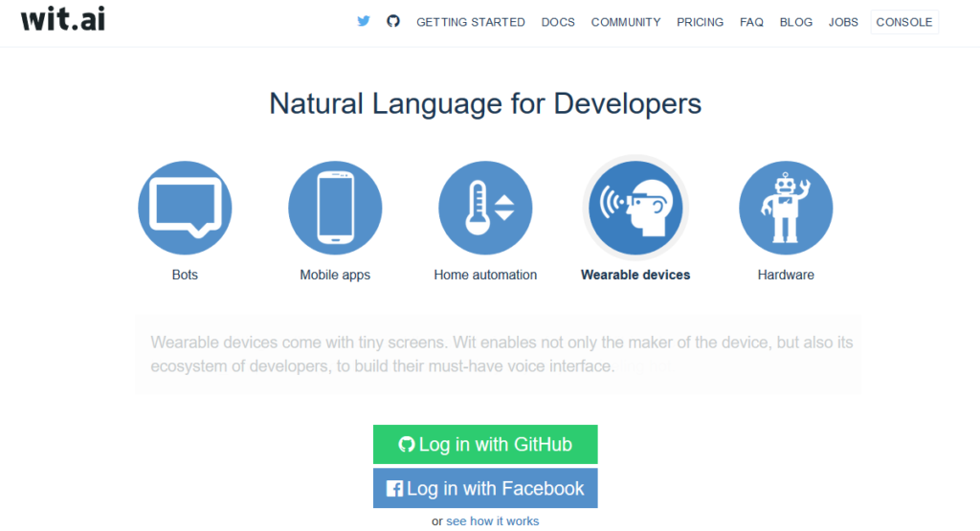This screenshot has height=531, width=980.
Task: Choose the Home automation thermometer icon
Action: (485, 208)
